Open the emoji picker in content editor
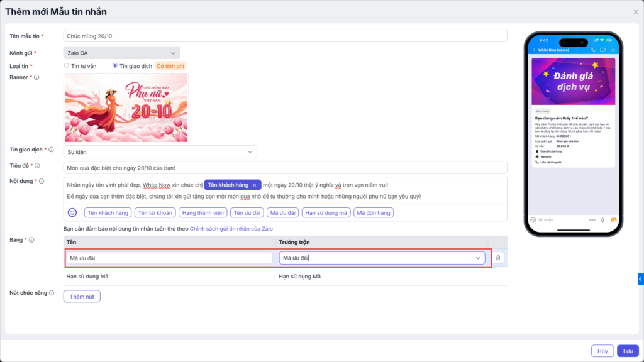Viewport: 644px width, 362px height. (x=72, y=212)
